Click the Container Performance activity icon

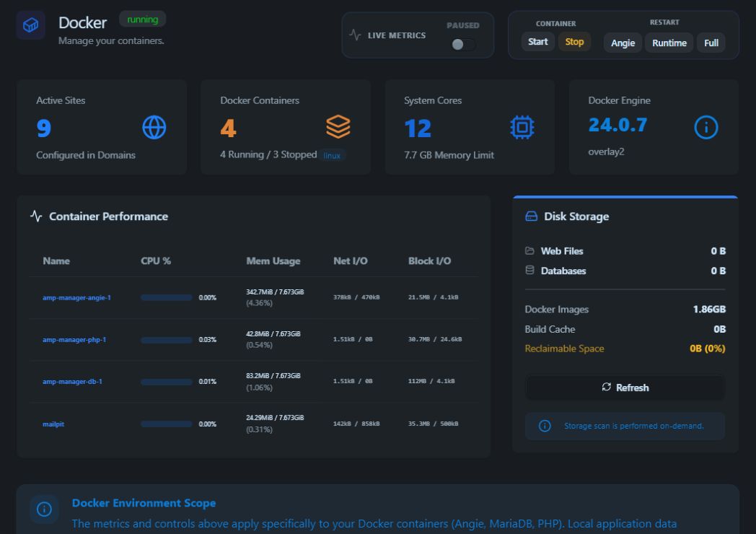36,216
